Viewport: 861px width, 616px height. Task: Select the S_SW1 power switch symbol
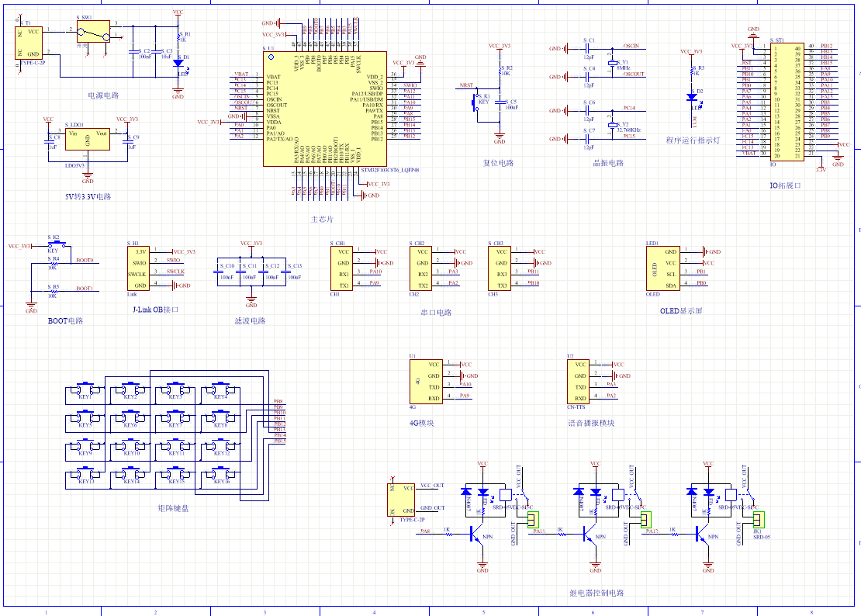93,32
